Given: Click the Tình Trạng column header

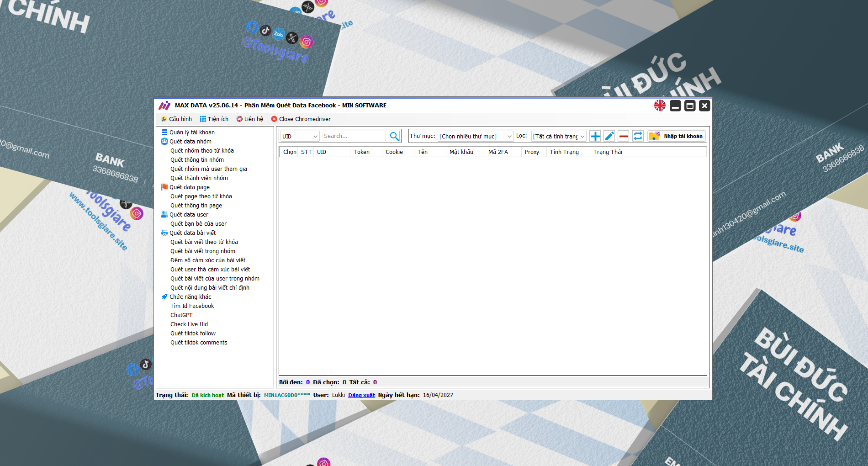Looking at the screenshot, I should pyautogui.click(x=568, y=152).
